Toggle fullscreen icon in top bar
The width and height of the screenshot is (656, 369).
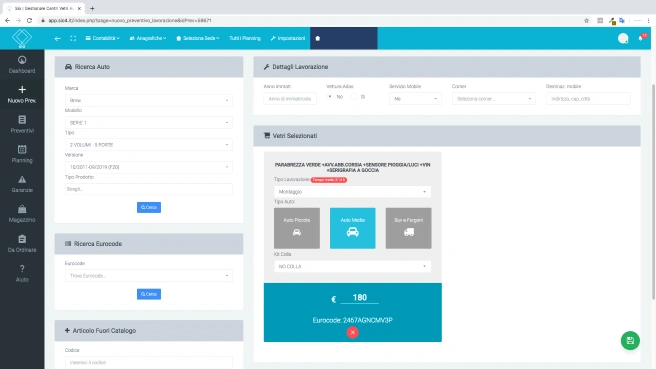pos(73,38)
